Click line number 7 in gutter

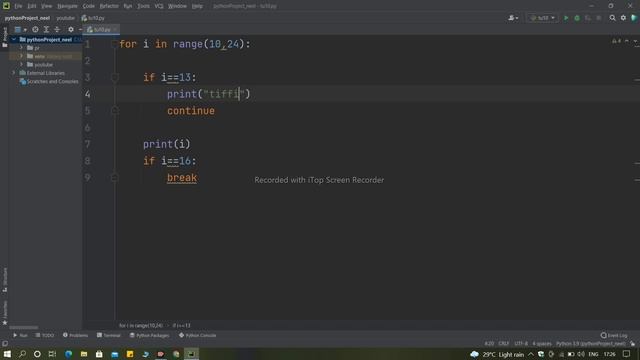tap(87, 144)
